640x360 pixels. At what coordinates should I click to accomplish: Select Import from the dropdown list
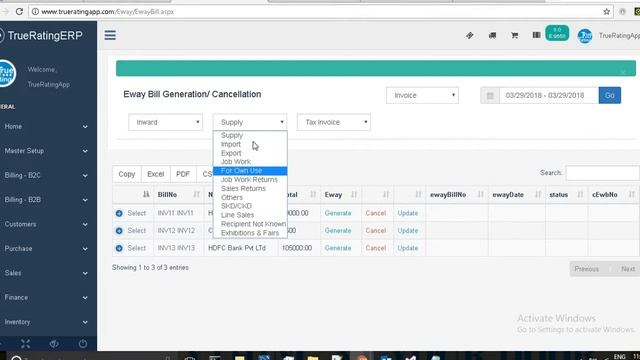point(250,144)
